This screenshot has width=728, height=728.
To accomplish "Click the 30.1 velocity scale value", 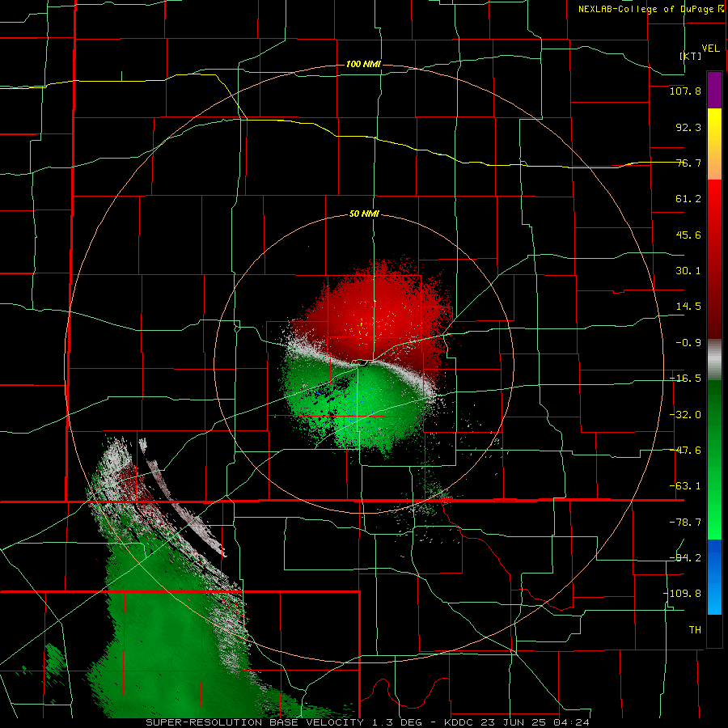I will tap(688, 271).
